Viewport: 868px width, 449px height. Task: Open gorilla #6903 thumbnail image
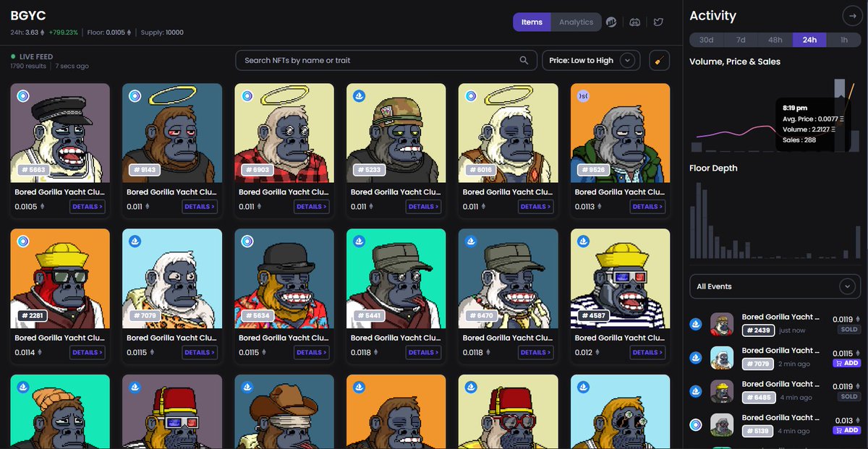tap(284, 133)
